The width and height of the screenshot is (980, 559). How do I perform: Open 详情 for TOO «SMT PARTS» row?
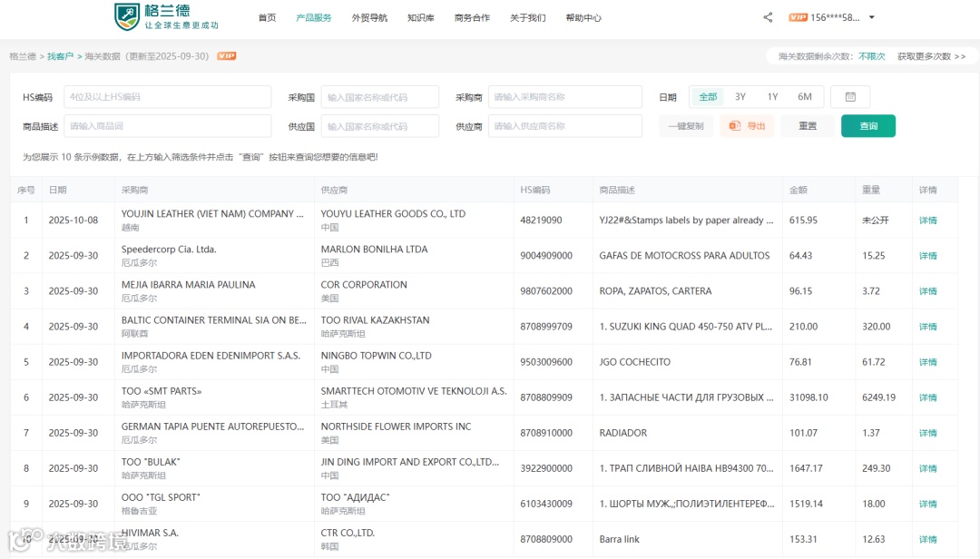coord(927,397)
